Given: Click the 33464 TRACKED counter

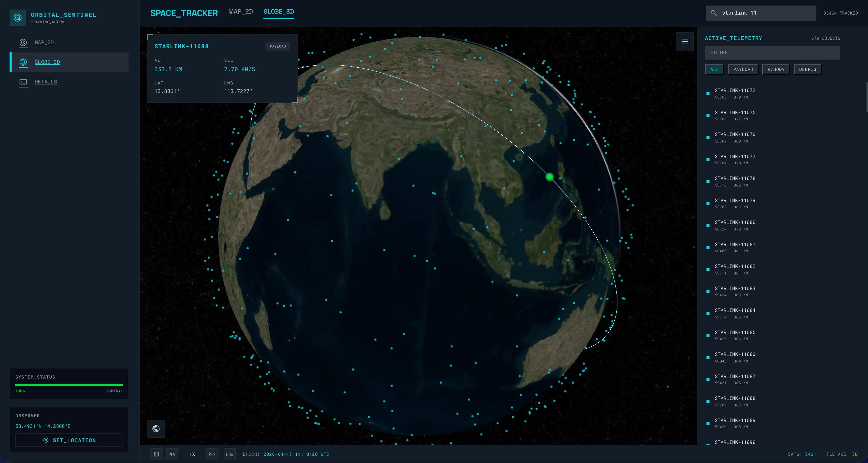Looking at the screenshot, I should pyautogui.click(x=840, y=13).
